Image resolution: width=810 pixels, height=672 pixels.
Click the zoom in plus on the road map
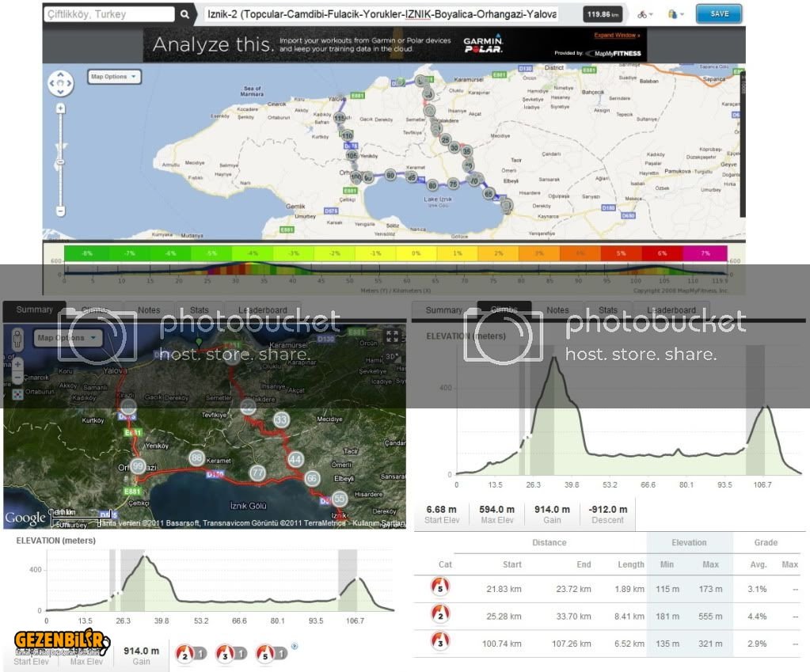60,108
